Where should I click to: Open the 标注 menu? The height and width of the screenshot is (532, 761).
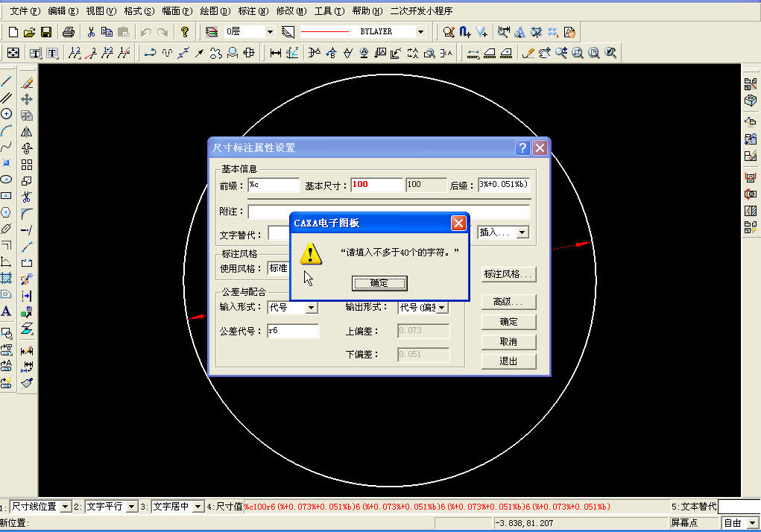click(x=253, y=10)
